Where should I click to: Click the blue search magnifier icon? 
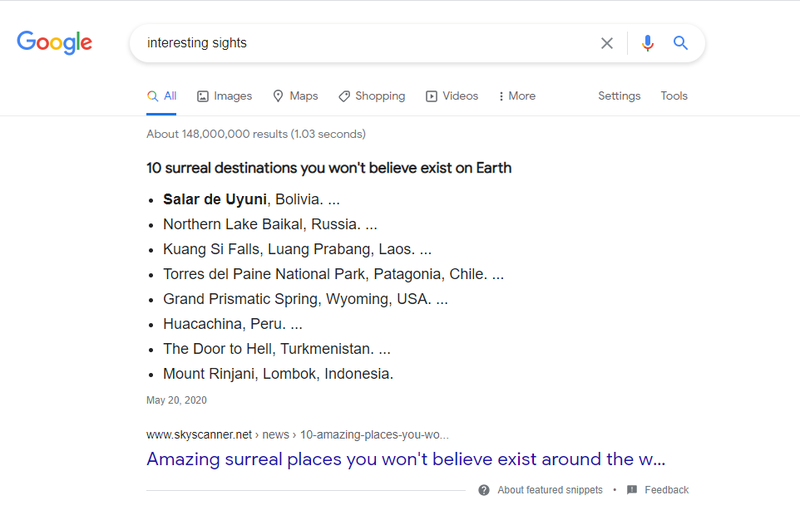680,43
